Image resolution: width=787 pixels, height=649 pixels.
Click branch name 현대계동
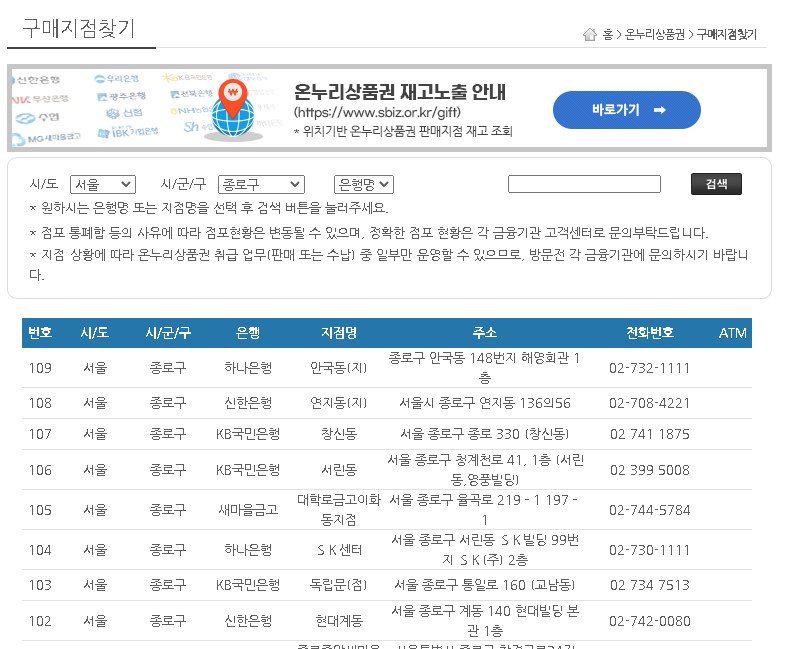coord(339,621)
